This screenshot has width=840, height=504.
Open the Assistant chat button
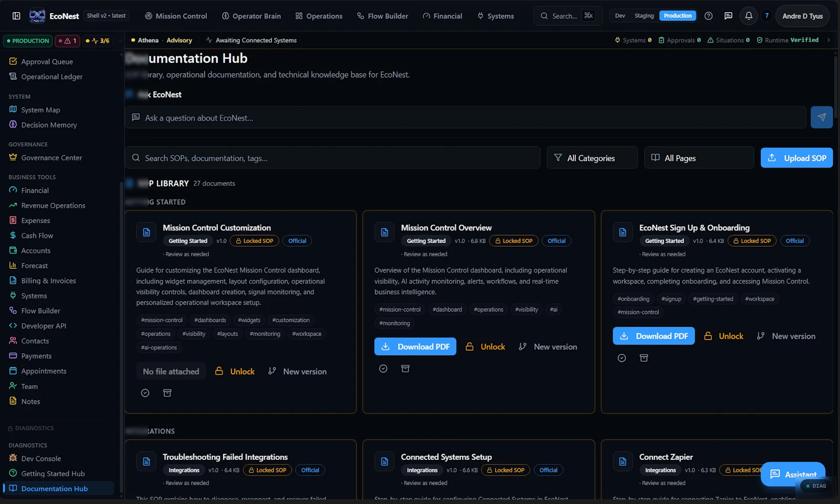point(793,474)
